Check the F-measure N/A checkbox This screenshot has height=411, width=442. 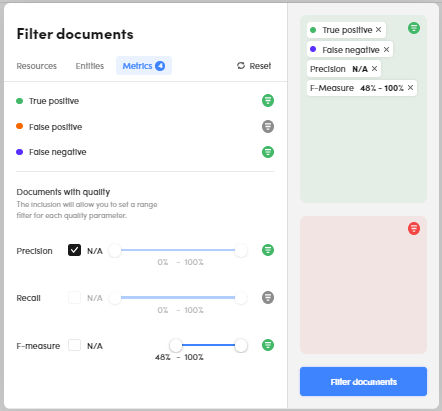(x=74, y=345)
